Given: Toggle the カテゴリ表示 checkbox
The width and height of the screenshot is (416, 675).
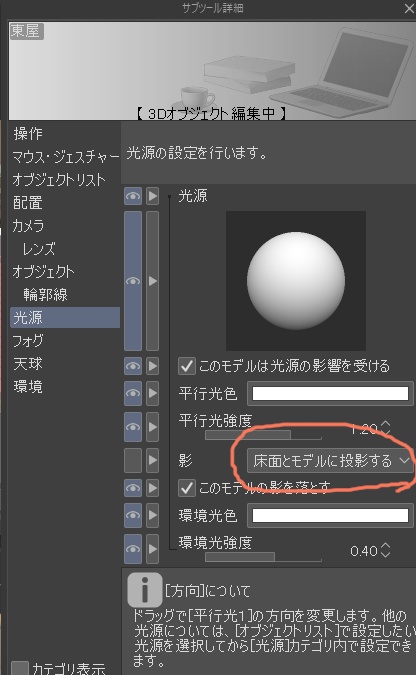Looking at the screenshot, I should pos(20,669).
